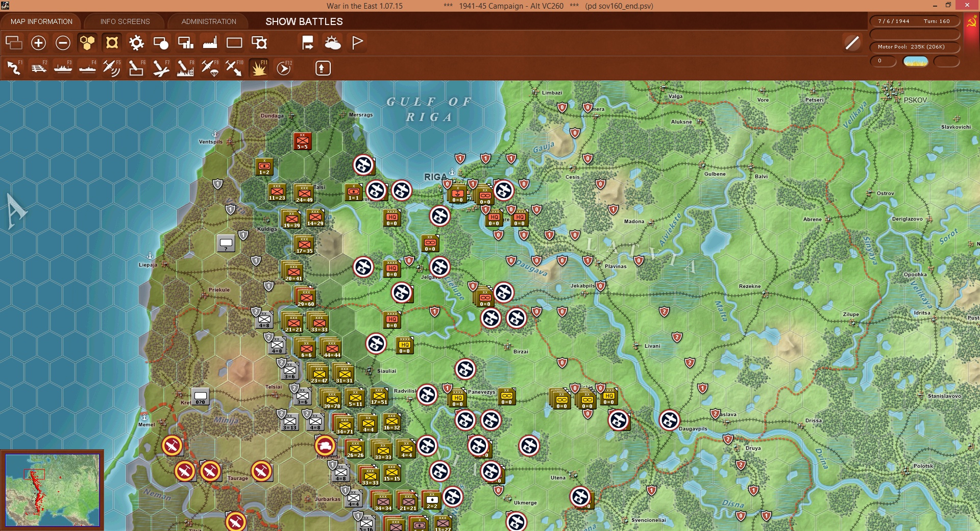Click the stacked counters icon in top toolbar

pos(14,43)
